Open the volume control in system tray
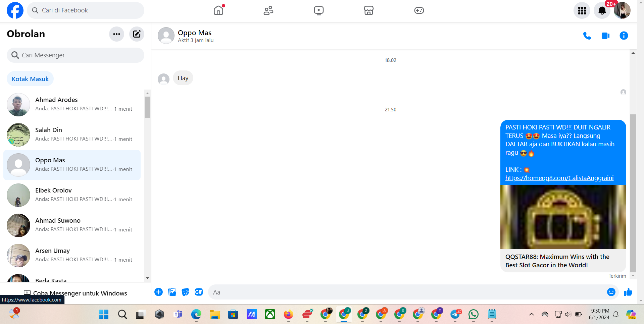 [x=568, y=314]
